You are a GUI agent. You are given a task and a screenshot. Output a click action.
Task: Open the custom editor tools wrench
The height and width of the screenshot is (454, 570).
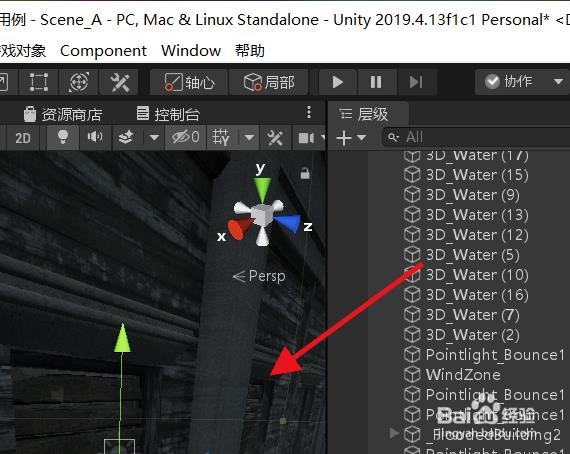(120, 82)
